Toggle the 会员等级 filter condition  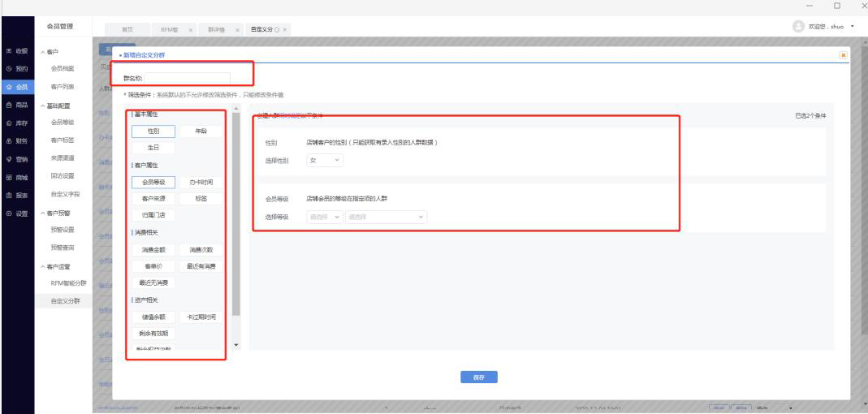point(153,182)
